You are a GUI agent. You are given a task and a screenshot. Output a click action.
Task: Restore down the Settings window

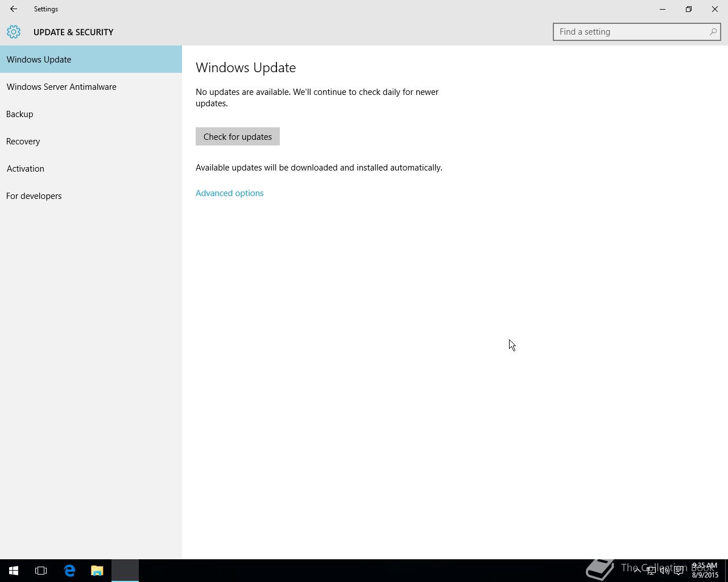(689, 9)
